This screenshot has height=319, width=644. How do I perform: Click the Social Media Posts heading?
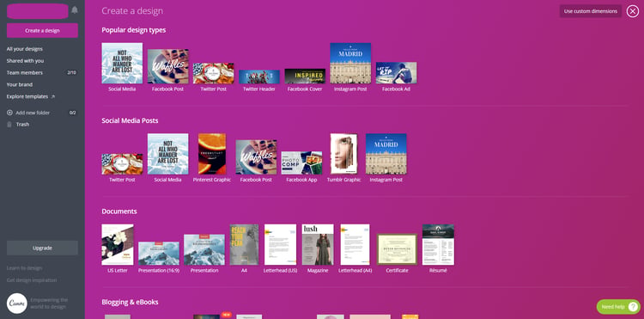point(130,121)
